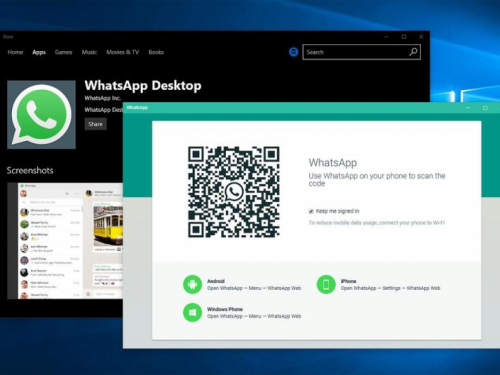Click the green iPhone icon
This screenshot has height=375, width=500.
(326, 284)
